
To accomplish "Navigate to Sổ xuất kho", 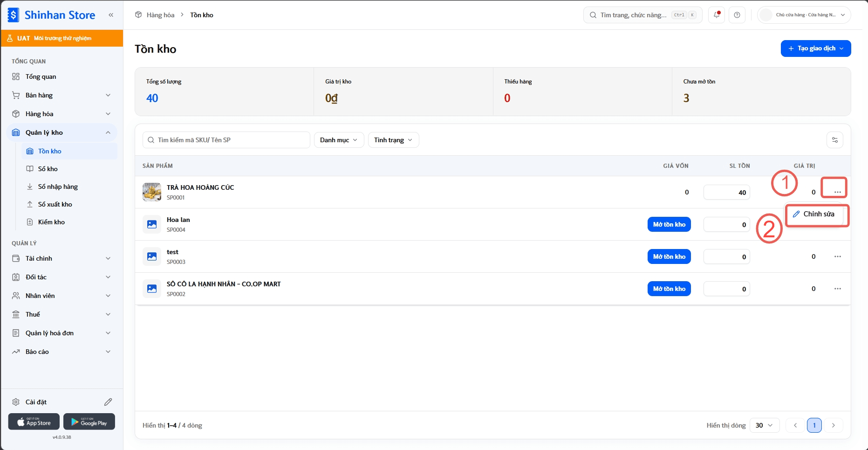I will 69,204.
